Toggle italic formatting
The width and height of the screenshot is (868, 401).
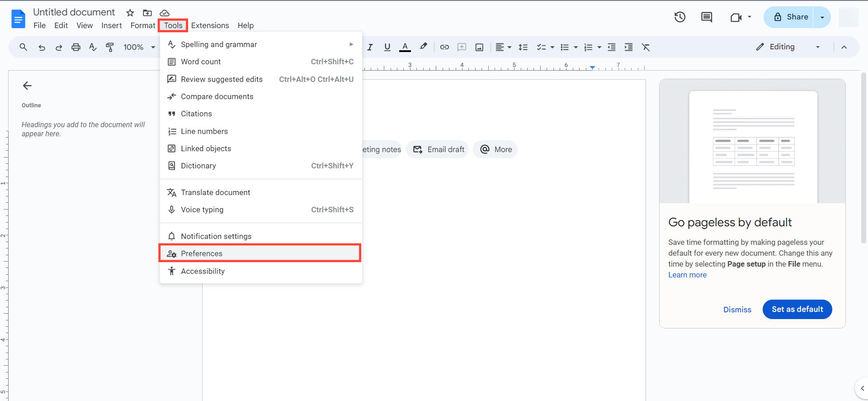(x=370, y=47)
